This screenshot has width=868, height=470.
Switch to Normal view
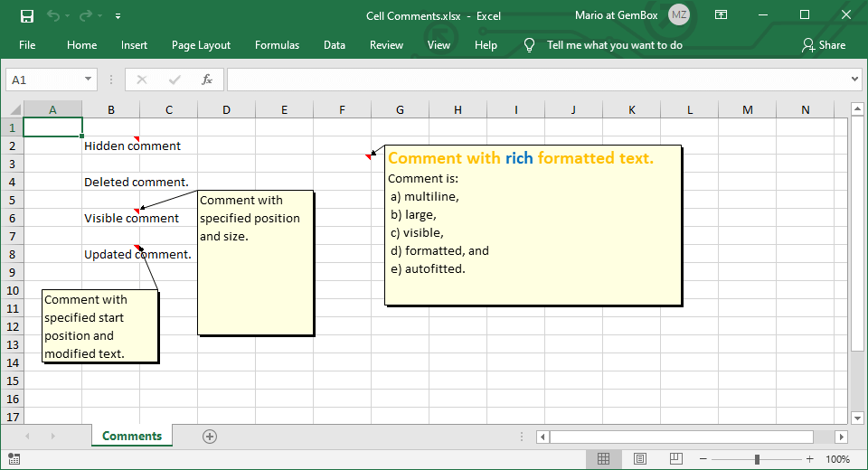(x=603, y=459)
